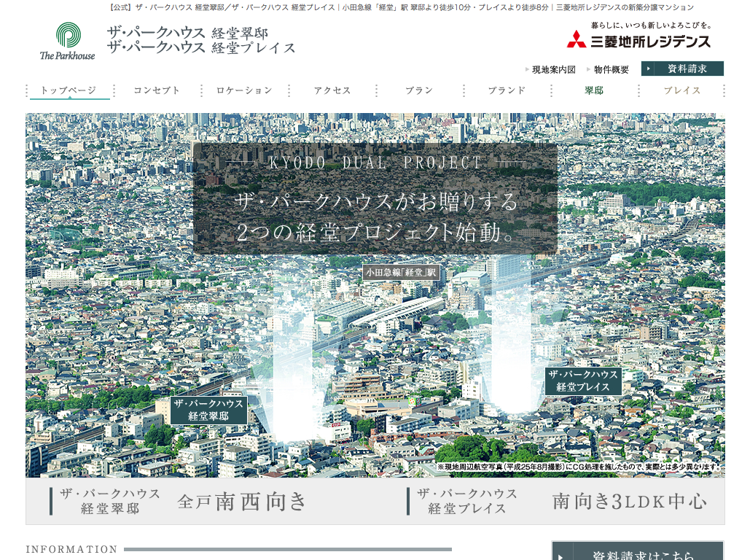Click the ザ・パークハウス 経堂プレイス map label
Image resolution: width=750 pixels, height=560 pixels.
(583, 381)
